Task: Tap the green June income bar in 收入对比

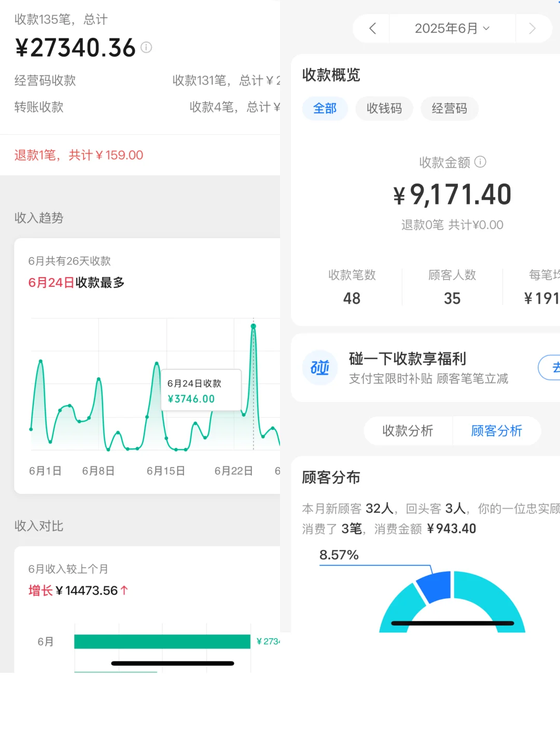Action: 162,642
